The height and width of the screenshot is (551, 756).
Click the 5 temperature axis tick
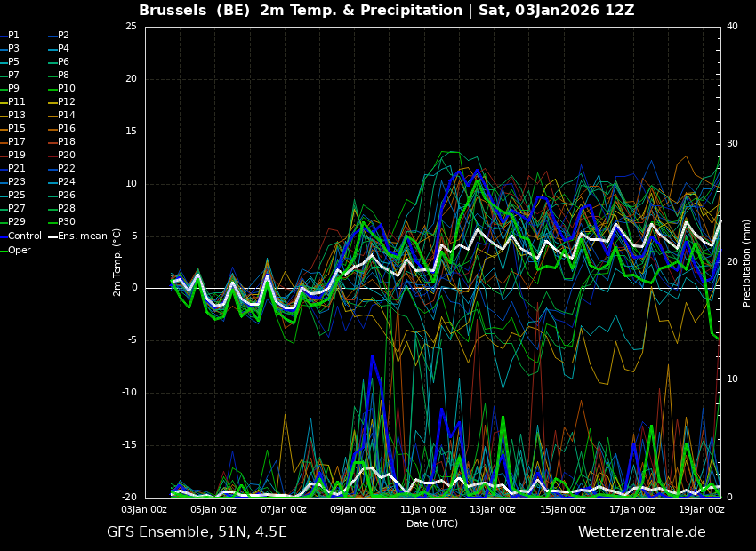134,236
